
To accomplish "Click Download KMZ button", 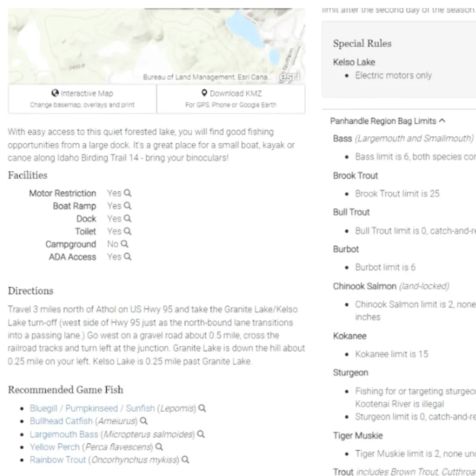I will 231,99.
